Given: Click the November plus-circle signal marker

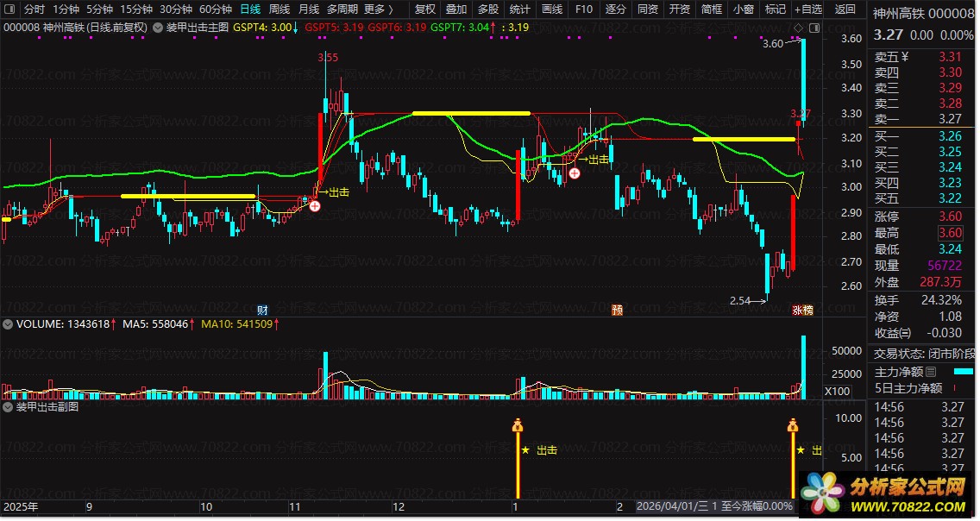Looking at the screenshot, I should (315, 206).
